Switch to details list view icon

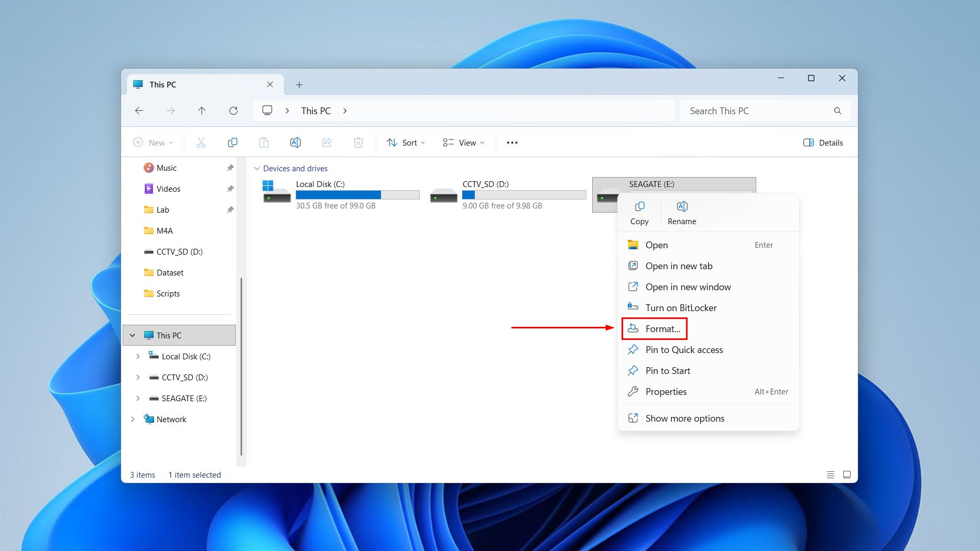[x=830, y=475]
